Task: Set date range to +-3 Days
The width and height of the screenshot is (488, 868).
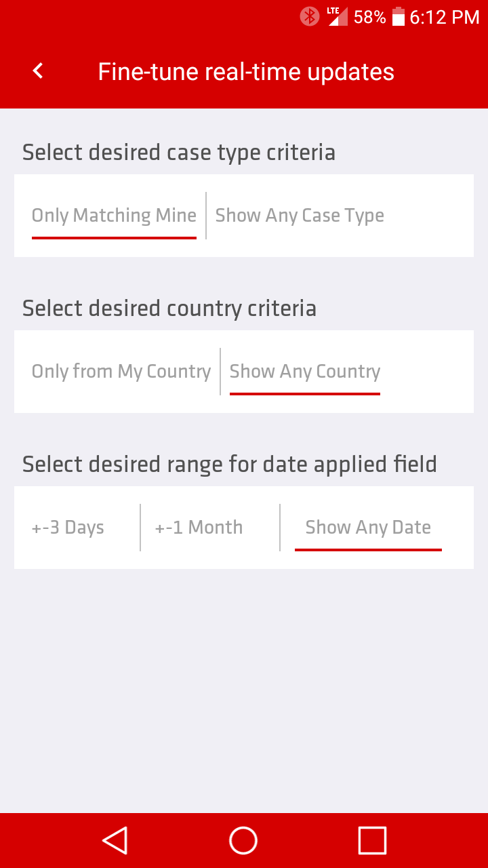Action: tap(68, 528)
